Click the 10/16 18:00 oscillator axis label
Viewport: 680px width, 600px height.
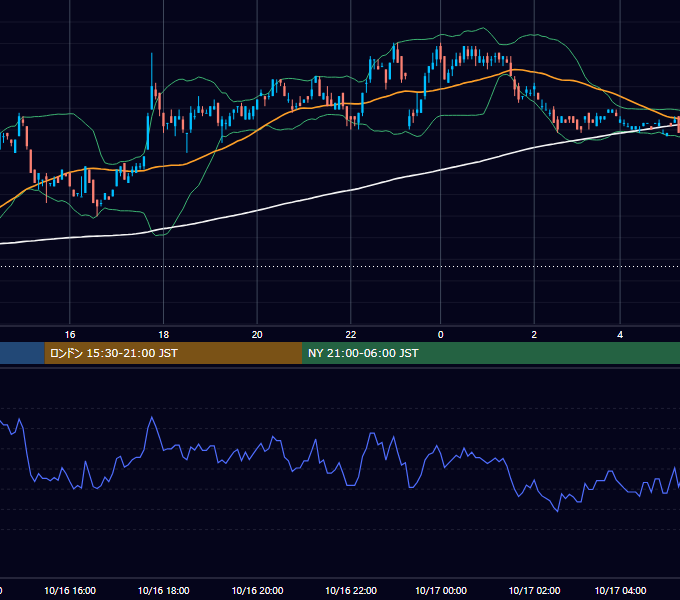pyautogui.click(x=163, y=590)
